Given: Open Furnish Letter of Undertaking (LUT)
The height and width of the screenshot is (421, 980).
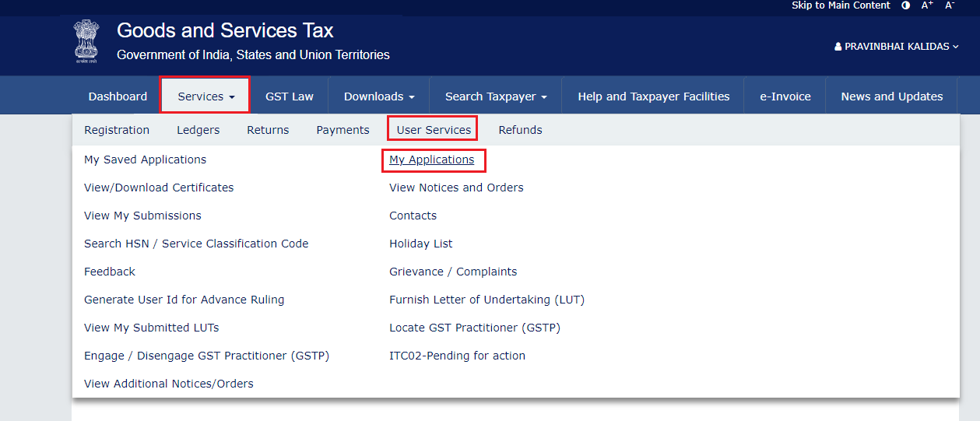Looking at the screenshot, I should click(x=486, y=300).
